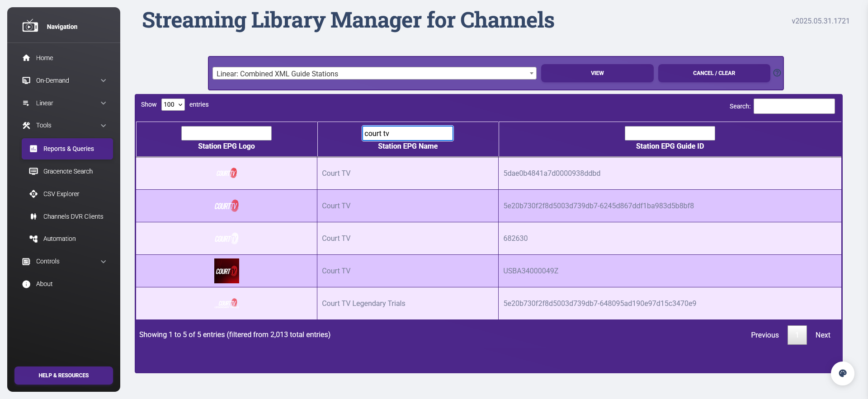Open the Combined XML Guide Stations dropdown
The height and width of the screenshot is (399, 868).
point(374,73)
